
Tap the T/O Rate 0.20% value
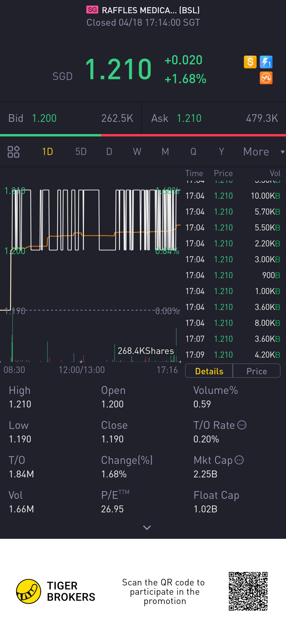[x=206, y=439]
